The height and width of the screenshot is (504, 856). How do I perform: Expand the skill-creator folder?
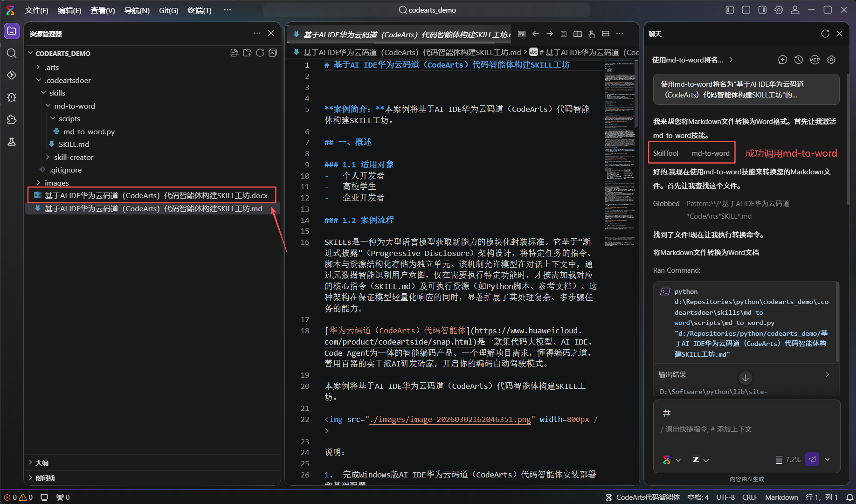point(48,157)
